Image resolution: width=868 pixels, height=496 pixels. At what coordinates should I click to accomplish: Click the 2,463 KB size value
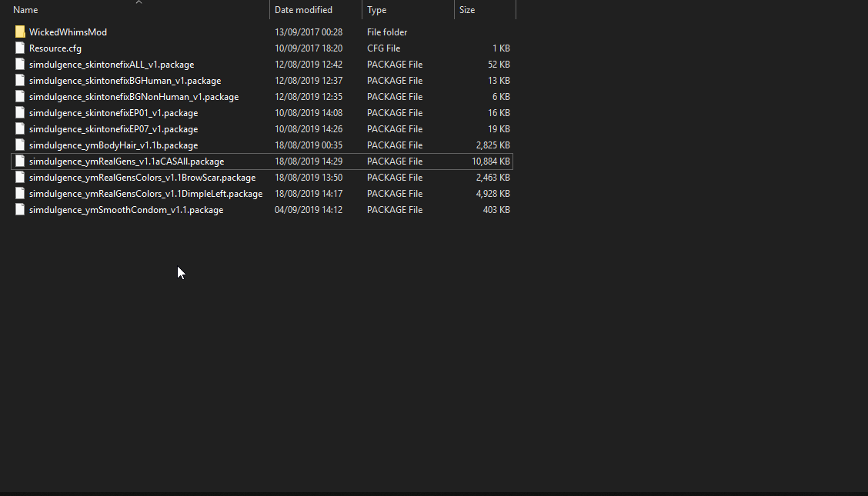pyautogui.click(x=492, y=177)
